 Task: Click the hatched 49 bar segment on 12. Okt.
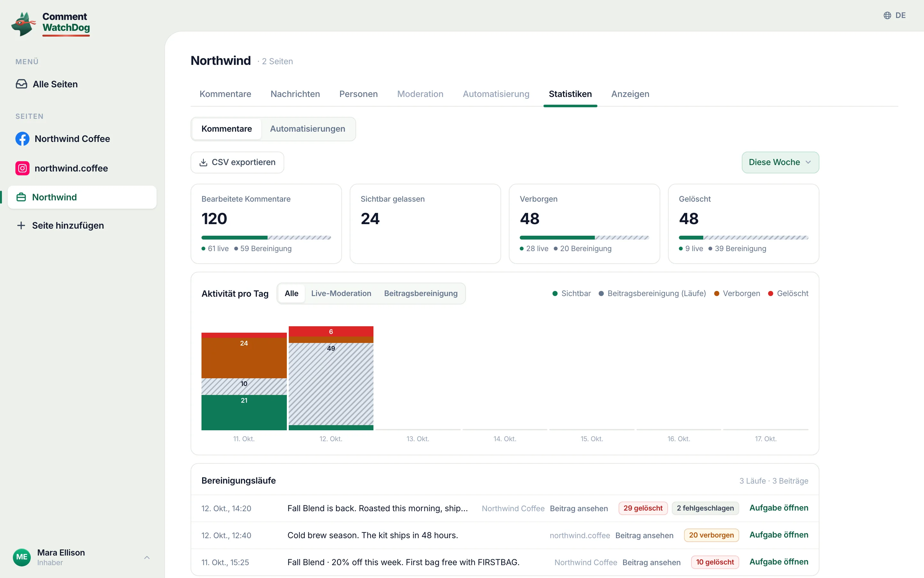click(x=331, y=384)
